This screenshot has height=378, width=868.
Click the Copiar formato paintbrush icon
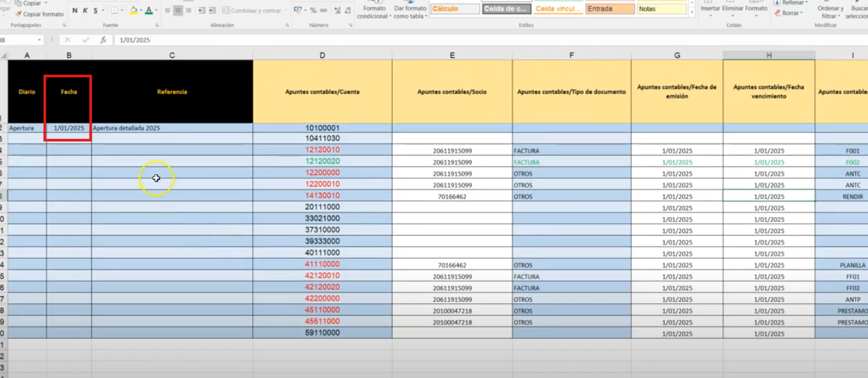(19, 14)
